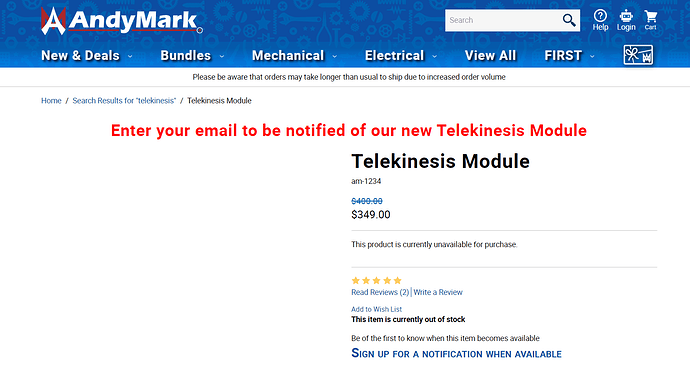Click Write a Review link
690x372 pixels.
pyautogui.click(x=438, y=292)
